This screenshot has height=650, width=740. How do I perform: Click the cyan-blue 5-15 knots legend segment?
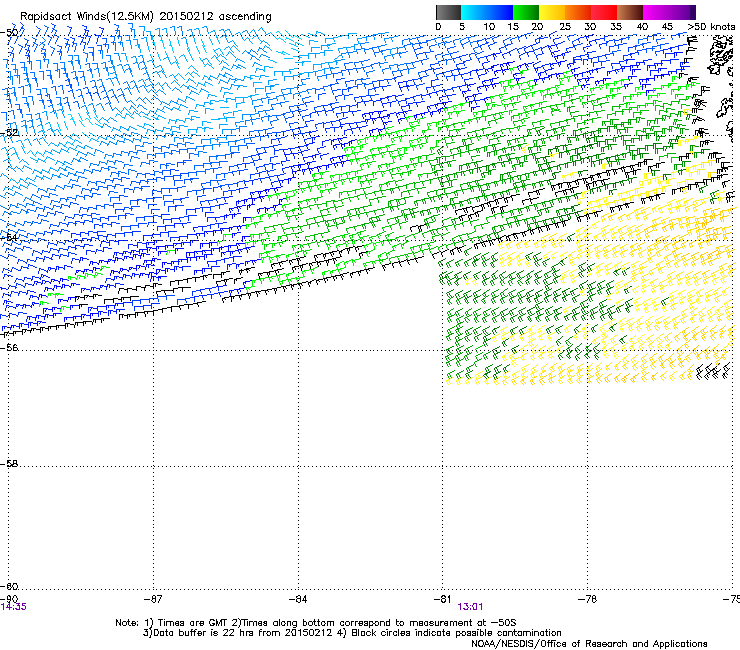point(487,12)
